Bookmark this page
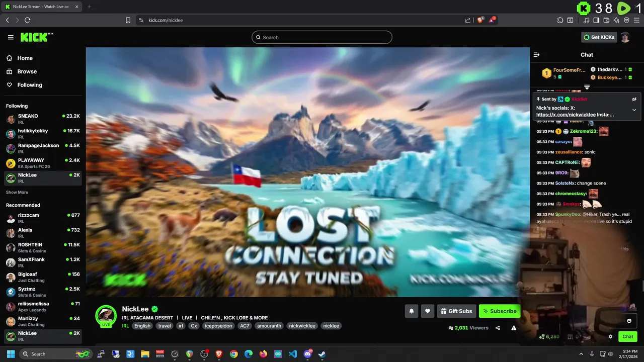This screenshot has height=362, width=644. pos(128,20)
